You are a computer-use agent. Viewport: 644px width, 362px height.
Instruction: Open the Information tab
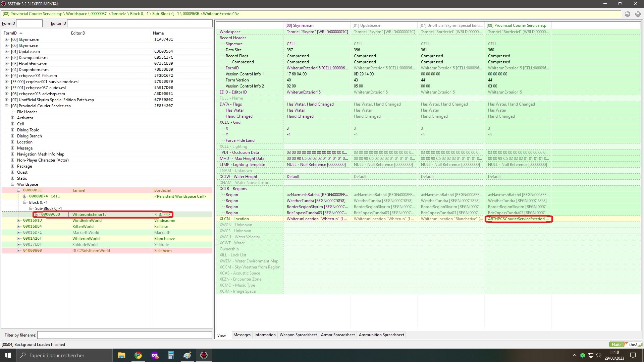pos(265,335)
